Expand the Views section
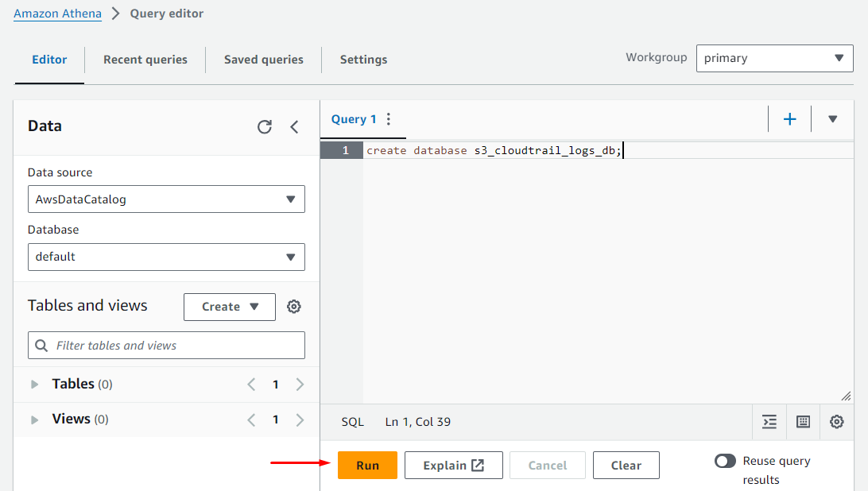 tap(35, 419)
